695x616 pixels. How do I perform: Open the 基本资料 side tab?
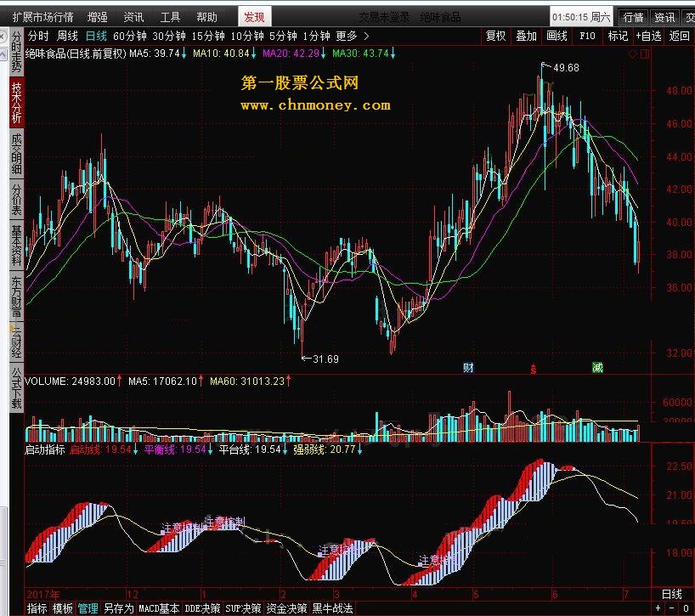(x=16, y=246)
